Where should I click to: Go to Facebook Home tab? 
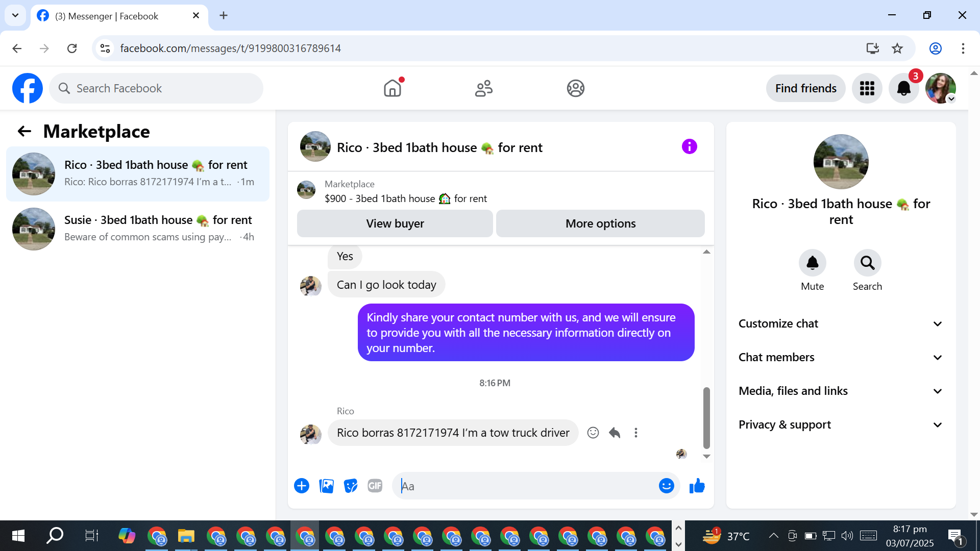tap(392, 88)
